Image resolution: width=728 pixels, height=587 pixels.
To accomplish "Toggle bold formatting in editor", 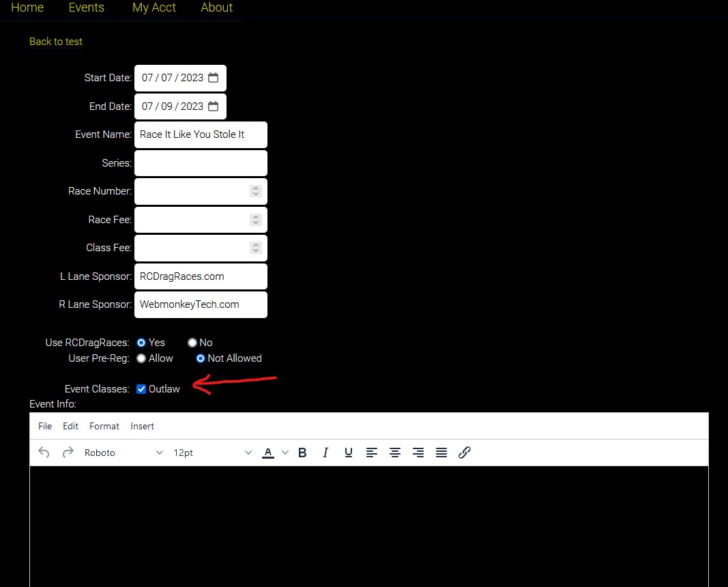I will [302, 453].
